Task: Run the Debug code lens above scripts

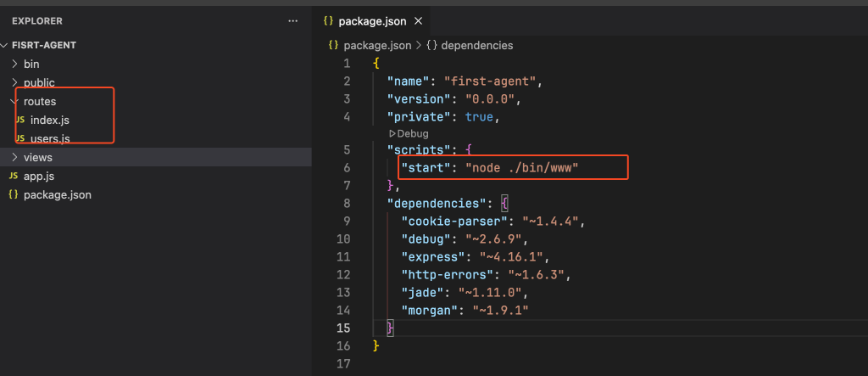Action: [409, 133]
